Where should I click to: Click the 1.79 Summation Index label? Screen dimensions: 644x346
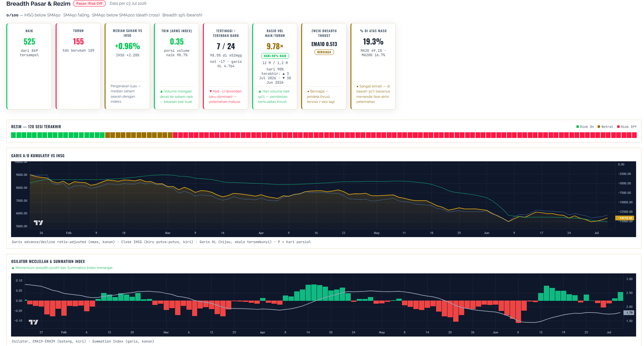coord(629,313)
